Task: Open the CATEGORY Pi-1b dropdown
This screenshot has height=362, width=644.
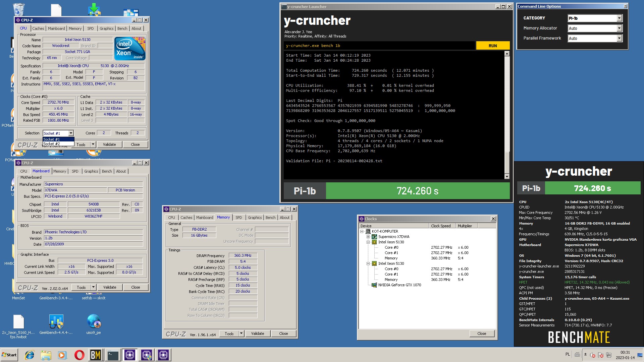Action: [x=619, y=18]
